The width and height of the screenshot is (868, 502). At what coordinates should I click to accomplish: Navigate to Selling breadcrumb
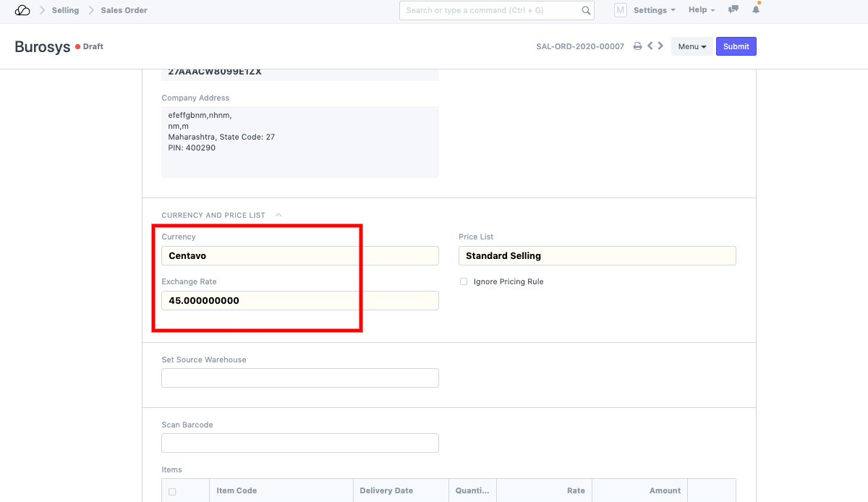65,10
